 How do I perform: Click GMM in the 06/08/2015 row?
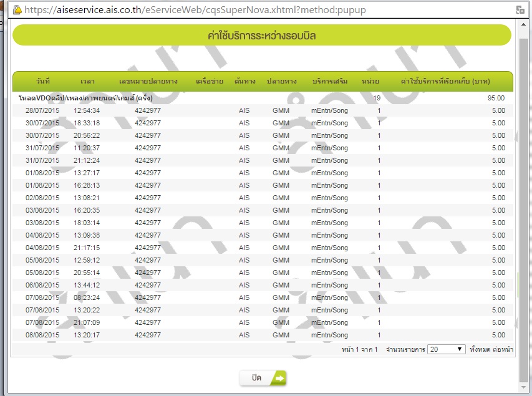[x=281, y=285]
